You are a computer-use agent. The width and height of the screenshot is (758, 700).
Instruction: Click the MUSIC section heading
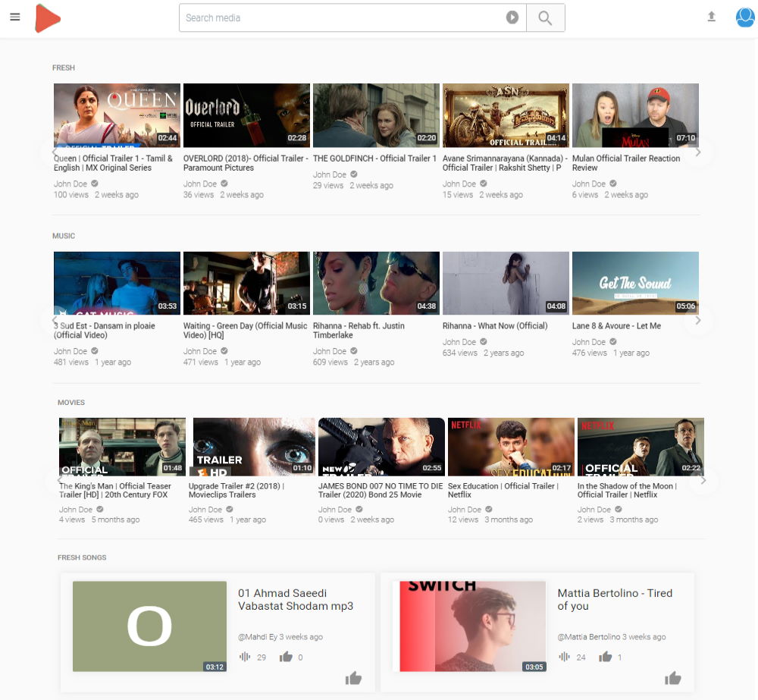coord(64,236)
